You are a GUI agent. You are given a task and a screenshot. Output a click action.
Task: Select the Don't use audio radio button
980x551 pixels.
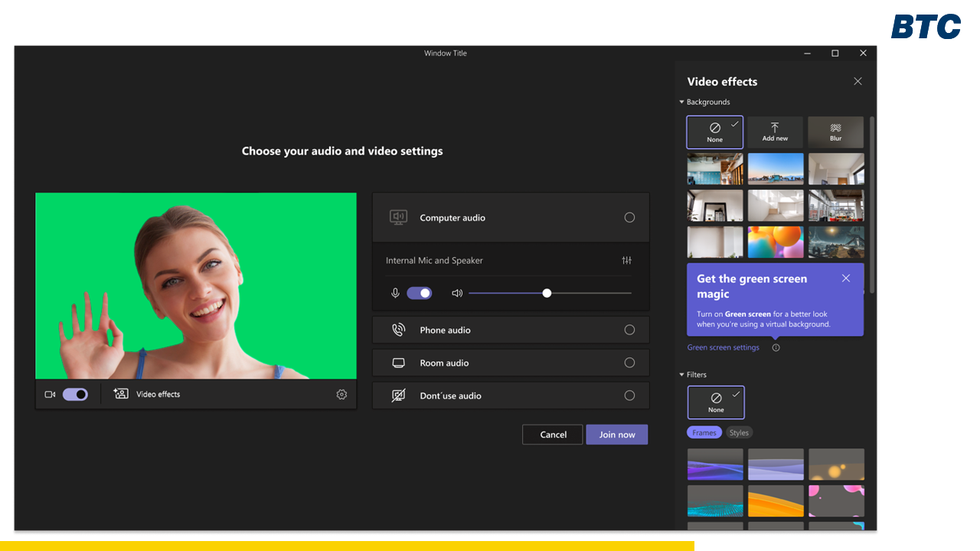(x=629, y=396)
